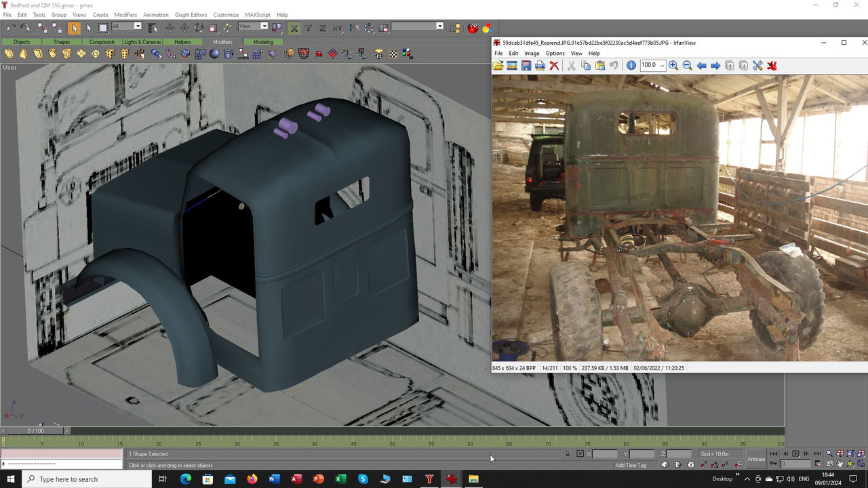Click the Mirror Selected Objects icon
Image resolution: width=868 pixels, height=488 pixels.
tap(354, 28)
